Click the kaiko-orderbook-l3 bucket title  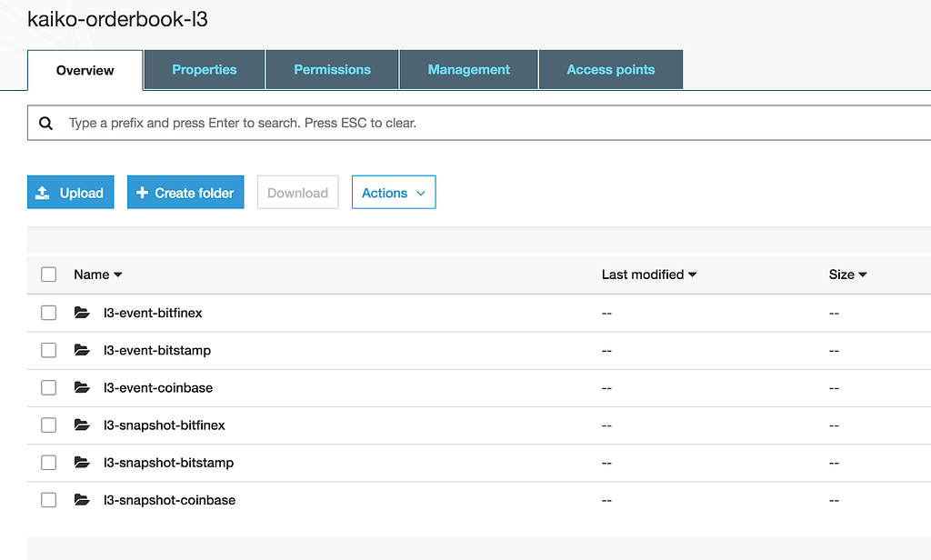click(117, 20)
